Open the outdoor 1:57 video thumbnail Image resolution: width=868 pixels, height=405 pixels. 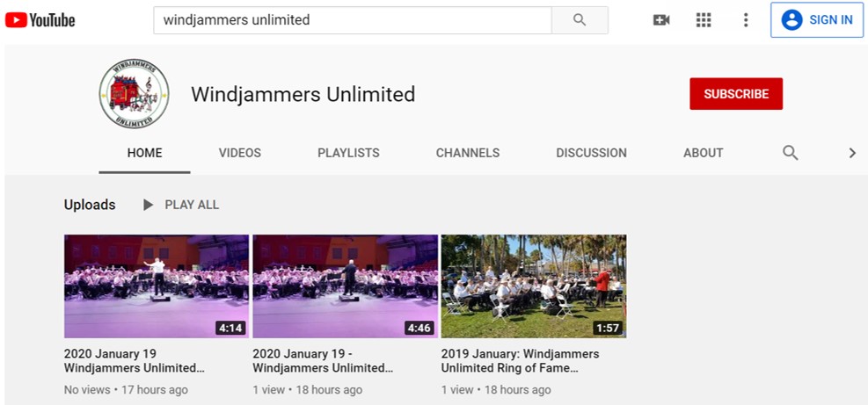[x=534, y=286]
